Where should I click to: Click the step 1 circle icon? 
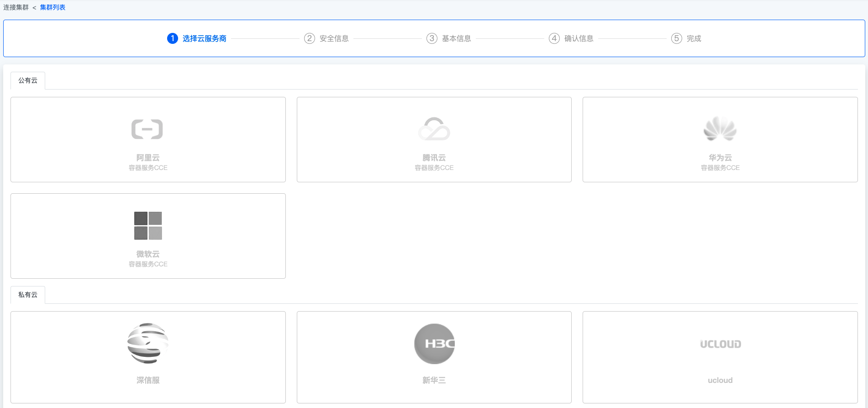pos(173,38)
